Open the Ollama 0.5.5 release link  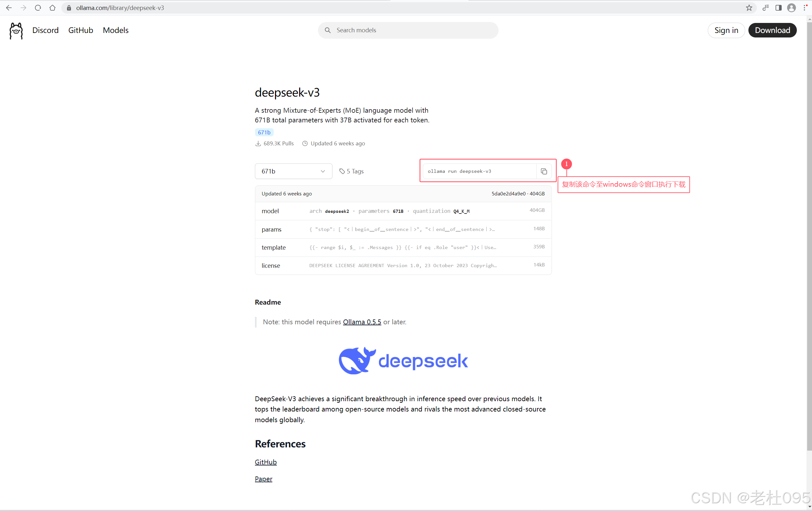[362, 322]
